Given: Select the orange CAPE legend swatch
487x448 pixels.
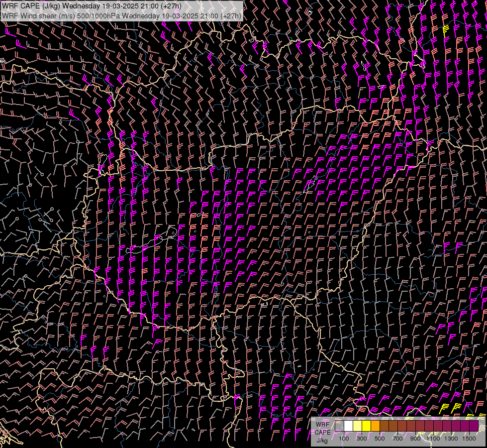Looking at the screenshot, I should tap(375, 426).
